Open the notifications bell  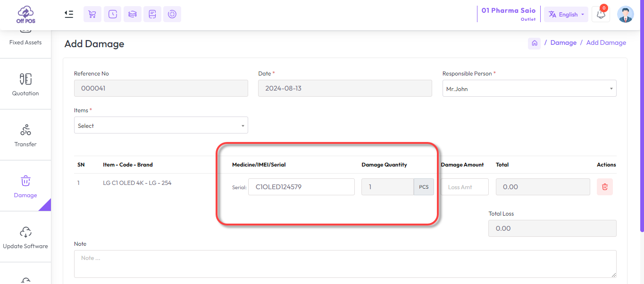click(601, 14)
